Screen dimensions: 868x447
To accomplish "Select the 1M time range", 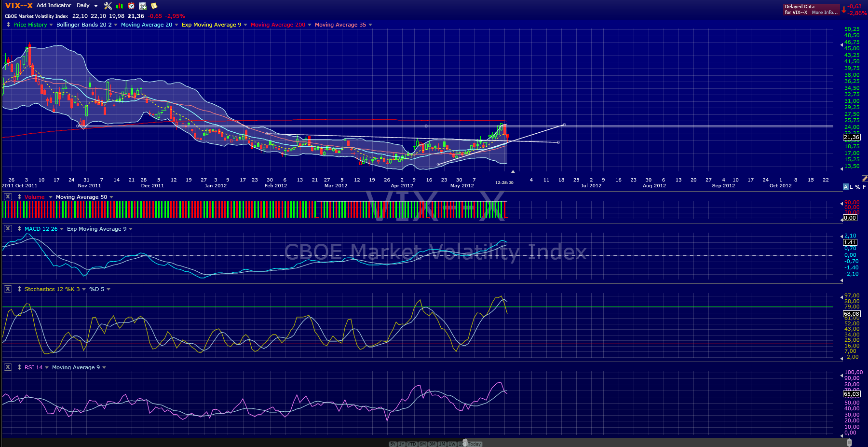I will (x=442, y=444).
